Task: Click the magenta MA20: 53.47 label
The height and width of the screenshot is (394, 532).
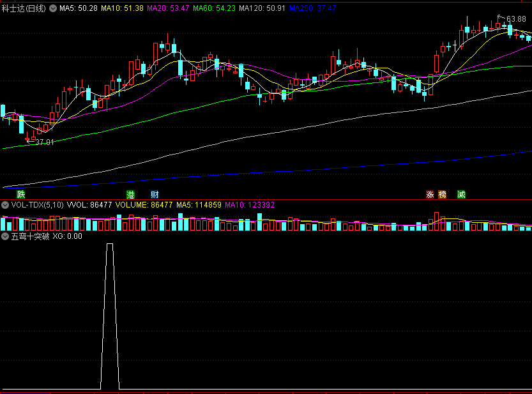Action: tap(168, 8)
